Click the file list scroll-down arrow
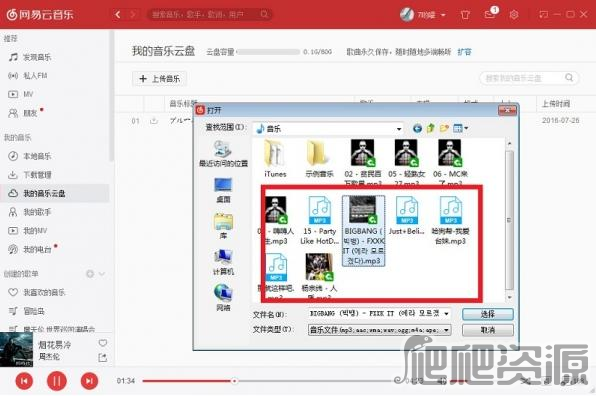 [509, 298]
